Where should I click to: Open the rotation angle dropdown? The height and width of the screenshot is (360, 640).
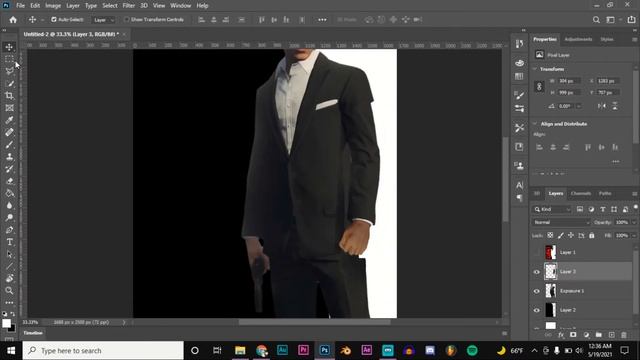(578, 106)
